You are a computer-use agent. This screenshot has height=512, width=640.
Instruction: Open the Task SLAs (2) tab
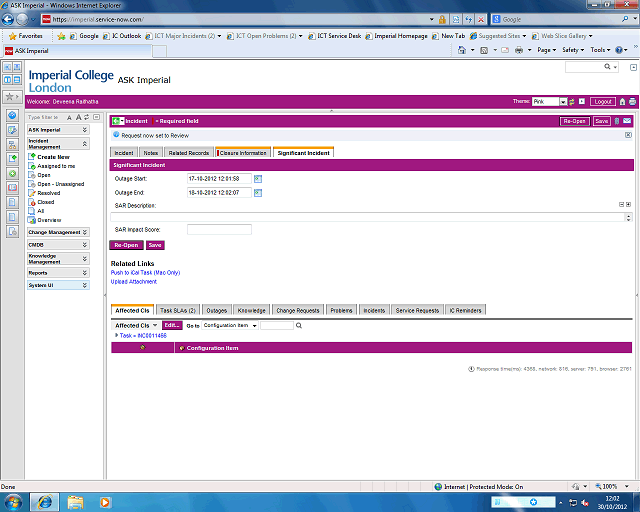pyautogui.click(x=178, y=311)
